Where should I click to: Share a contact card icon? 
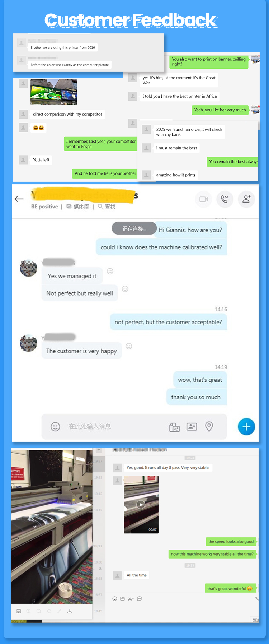192,426
